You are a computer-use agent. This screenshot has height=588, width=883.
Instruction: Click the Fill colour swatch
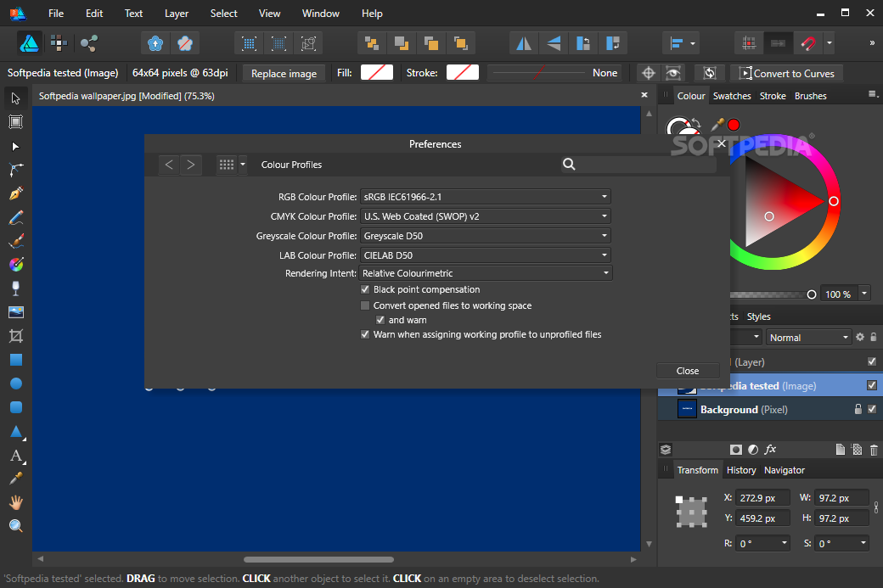(x=377, y=73)
